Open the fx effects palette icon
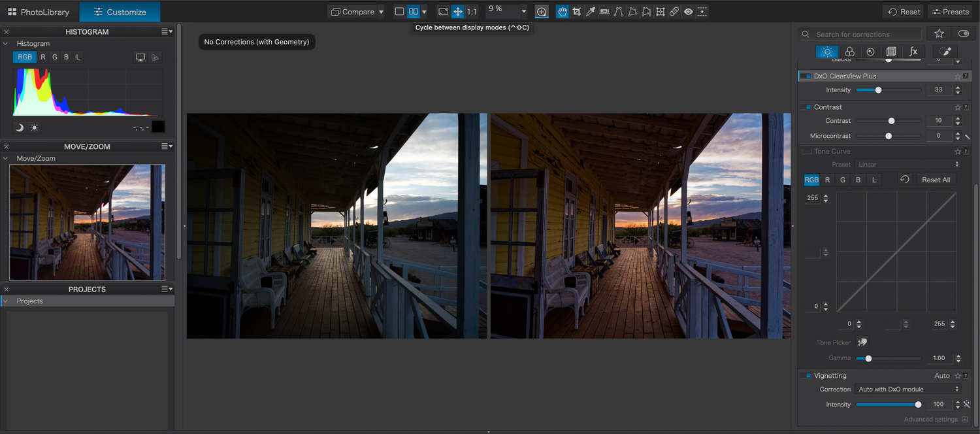Screen dimensions: 980x434 [x=913, y=52]
